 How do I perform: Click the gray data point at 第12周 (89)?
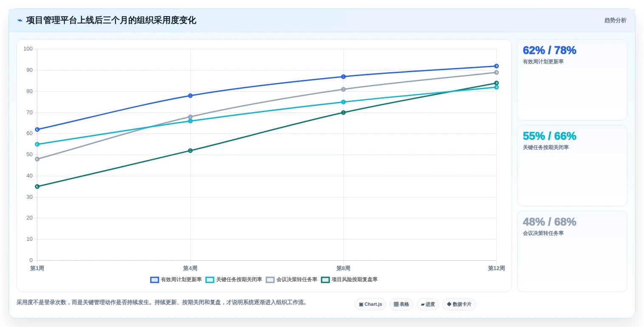click(496, 72)
